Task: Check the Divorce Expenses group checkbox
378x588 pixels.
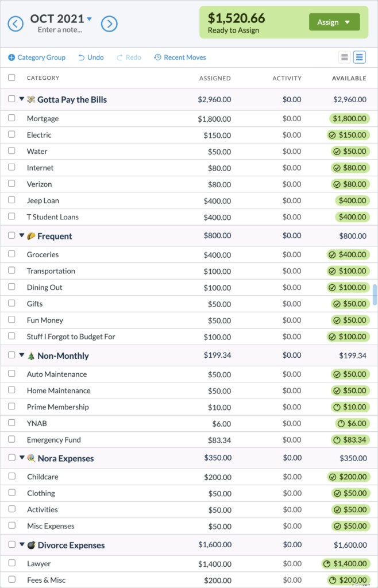Action: [12, 544]
